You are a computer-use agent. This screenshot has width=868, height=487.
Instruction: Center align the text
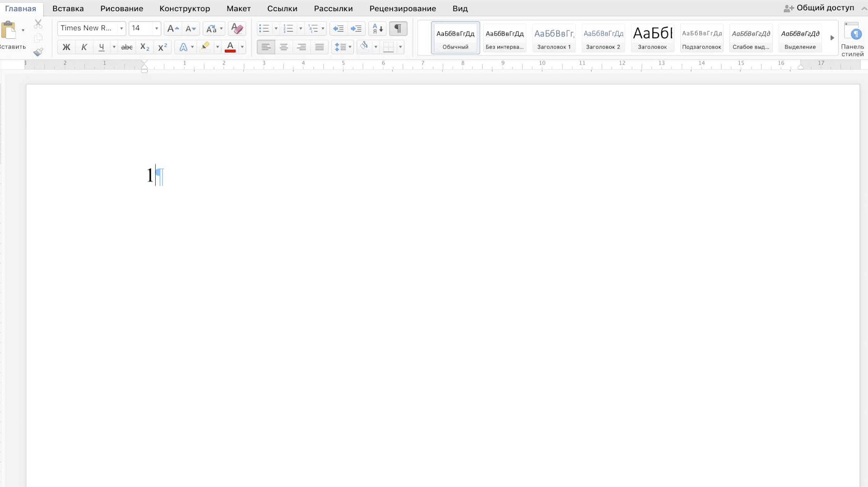(x=283, y=47)
